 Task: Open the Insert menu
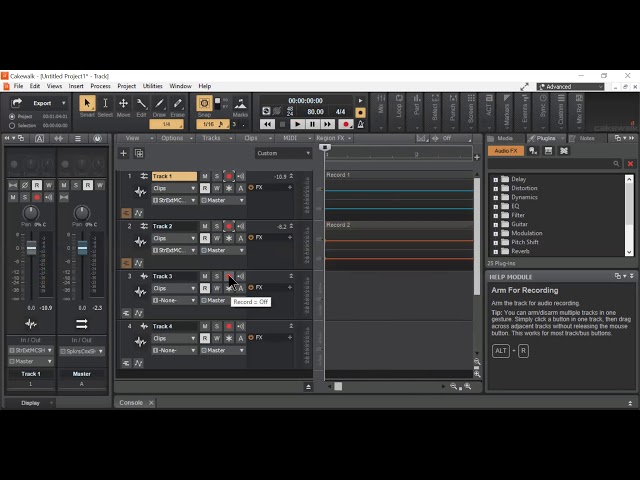pyautogui.click(x=76, y=86)
